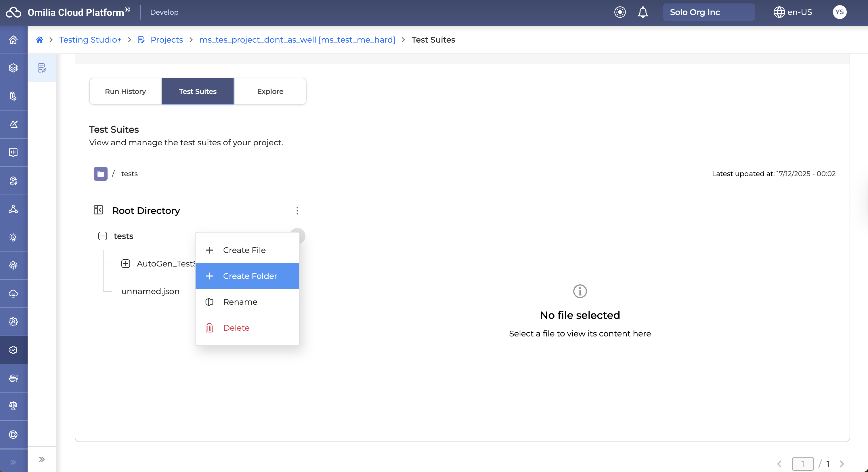Expand the sidebar using the double-arrow chevron
This screenshot has height=472, width=868.
coord(42,459)
